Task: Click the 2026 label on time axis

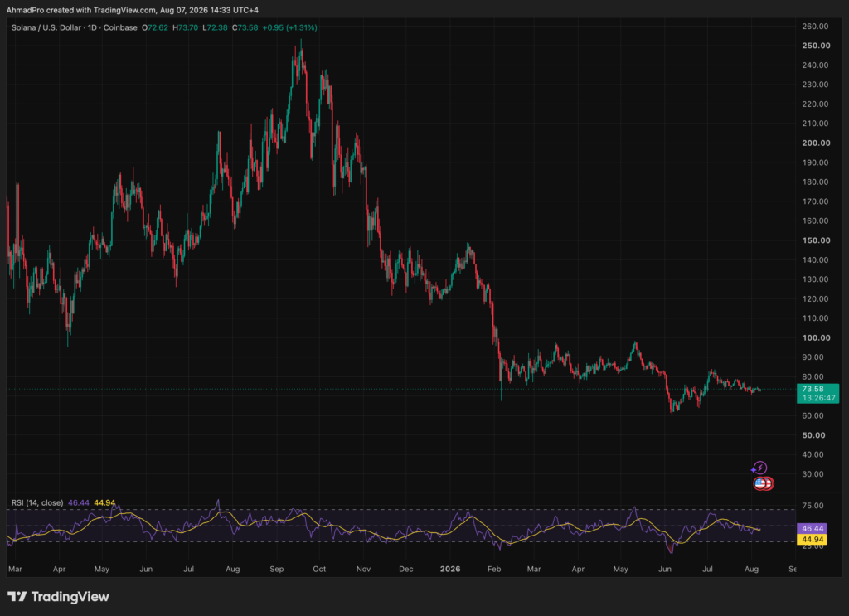Action: (450, 569)
